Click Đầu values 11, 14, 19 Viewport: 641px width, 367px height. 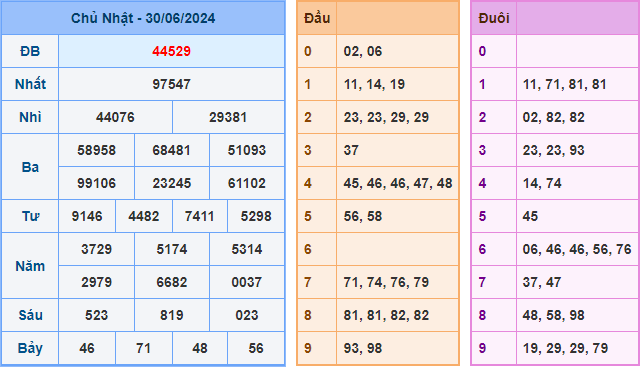click(374, 84)
